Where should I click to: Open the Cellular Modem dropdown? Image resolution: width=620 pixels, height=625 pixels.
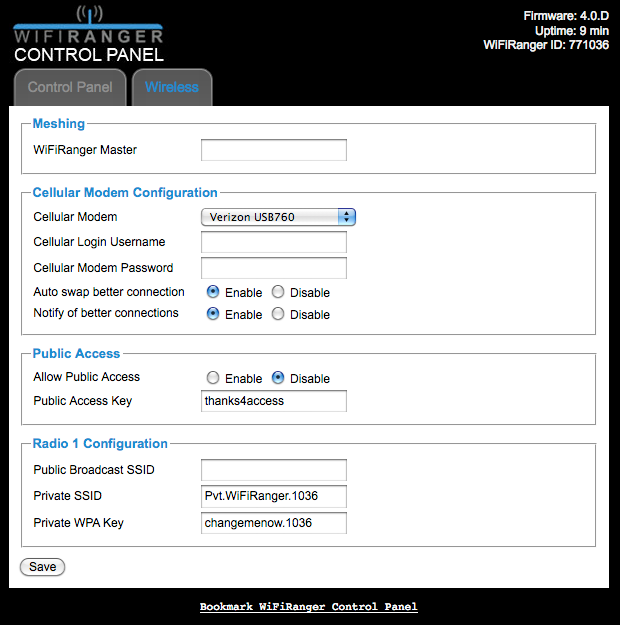tap(278, 217)
